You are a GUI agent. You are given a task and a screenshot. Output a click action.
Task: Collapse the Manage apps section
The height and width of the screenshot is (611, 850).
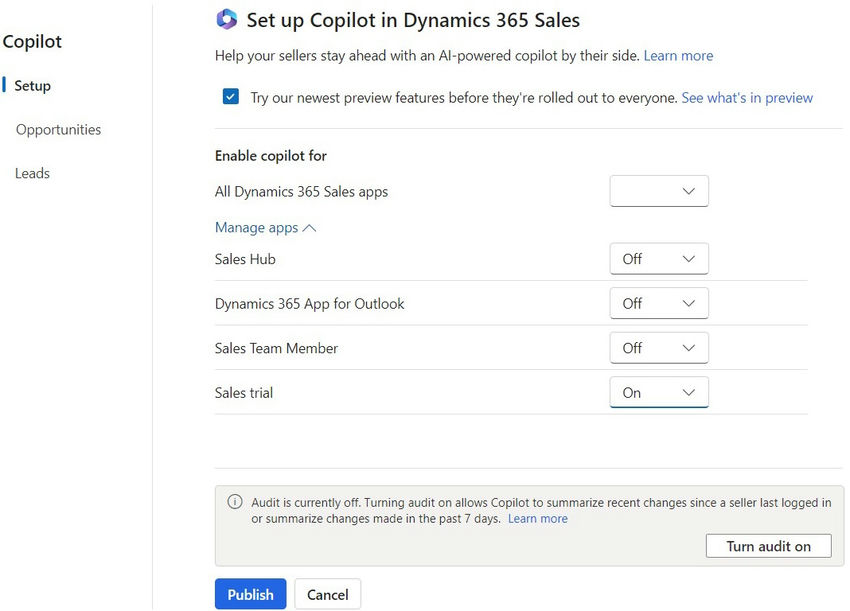point(265,227)
